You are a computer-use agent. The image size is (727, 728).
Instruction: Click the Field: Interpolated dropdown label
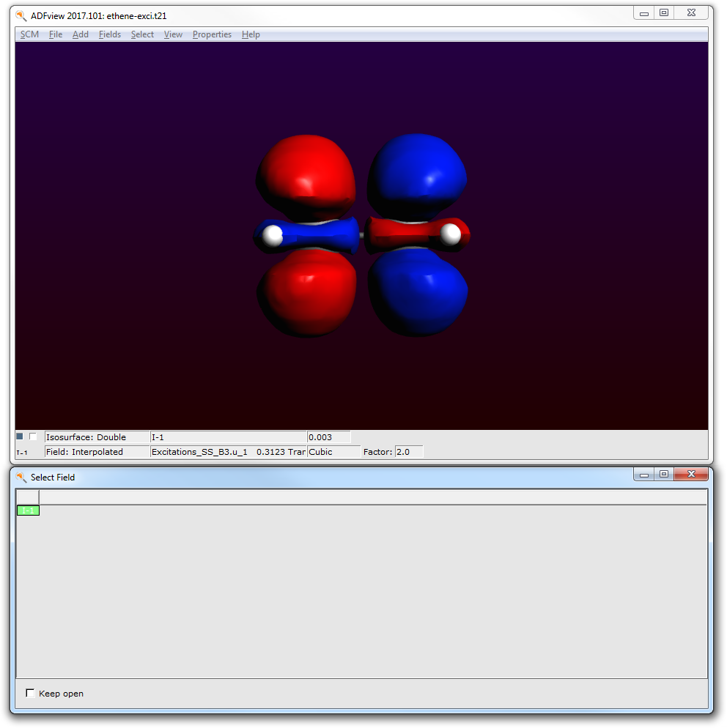97,452
